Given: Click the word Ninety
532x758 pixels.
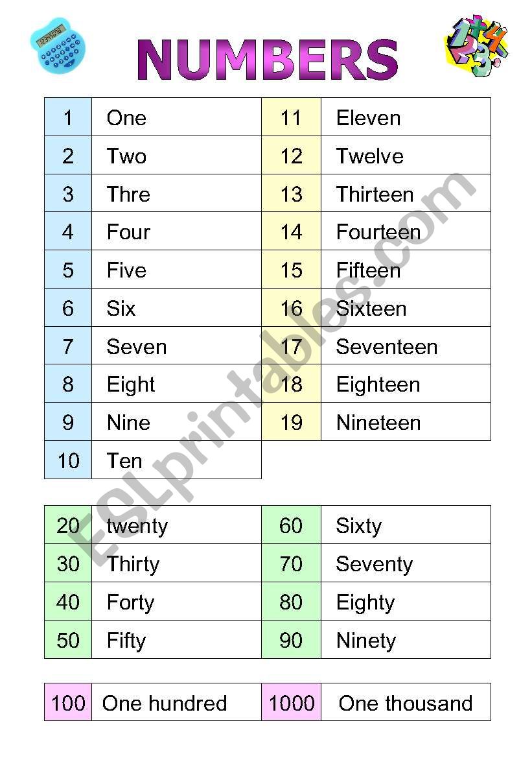Looking at the screenshot, I should (x=365, y=641).
